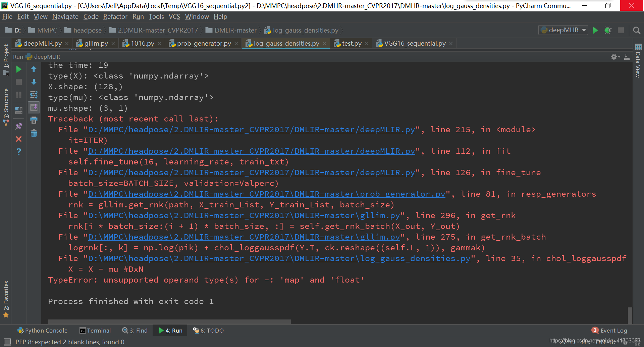Image resolution: width=644 pixels, height=347 pixels.
Task: Open gllim.py link at line 296
Action: pyautogui.click(x=244, y=215)
